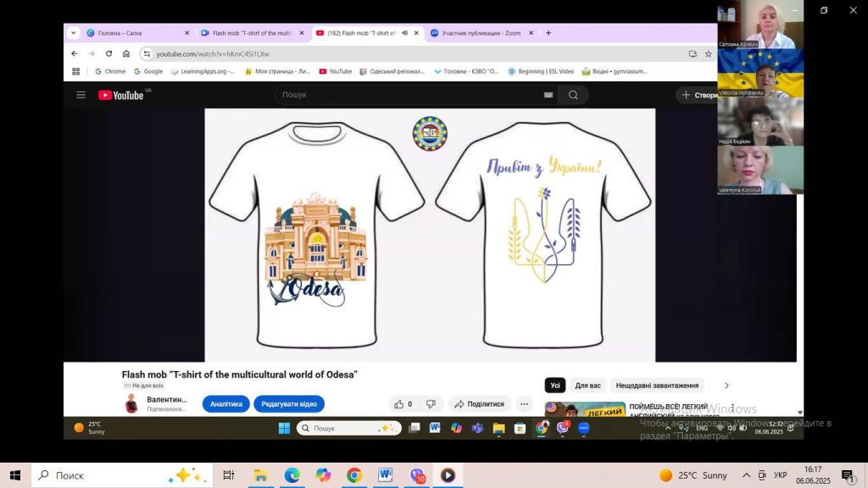The height and width of the screenshot is (488, 868).
Task: Go back in Chrome browser
Action: (x=75, y=53)
